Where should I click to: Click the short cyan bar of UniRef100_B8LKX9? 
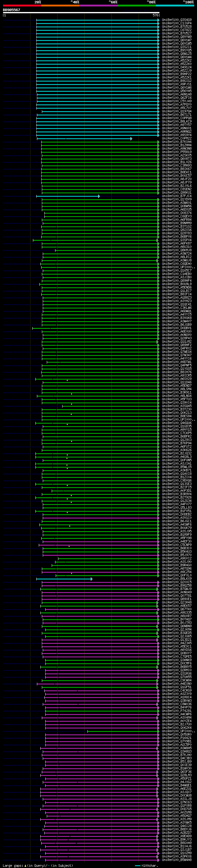64,579
